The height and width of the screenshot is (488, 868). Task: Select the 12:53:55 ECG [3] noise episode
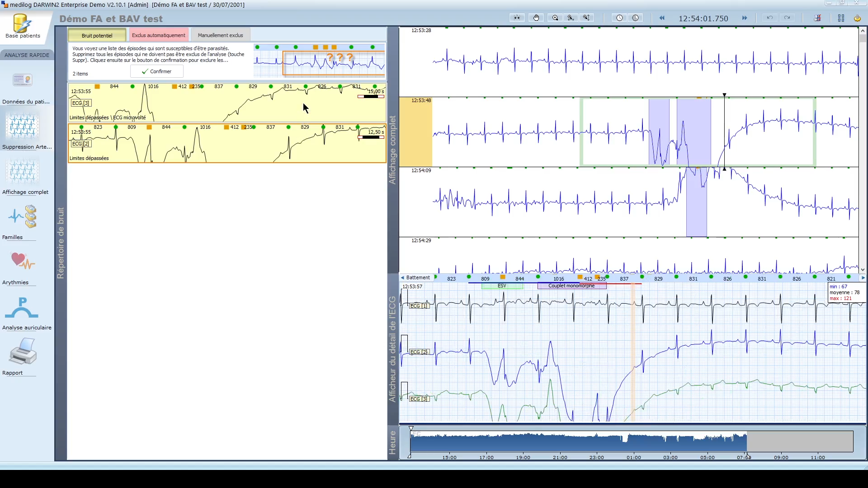[227, 102]
